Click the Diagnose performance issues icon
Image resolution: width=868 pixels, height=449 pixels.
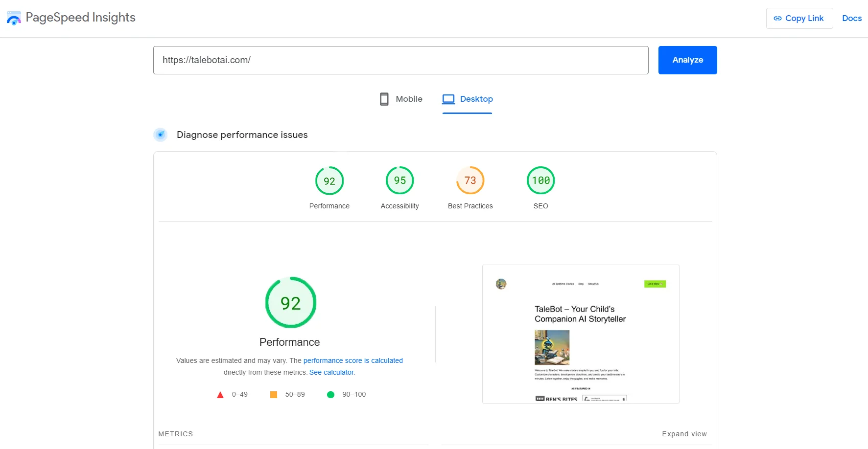(161, 135)
